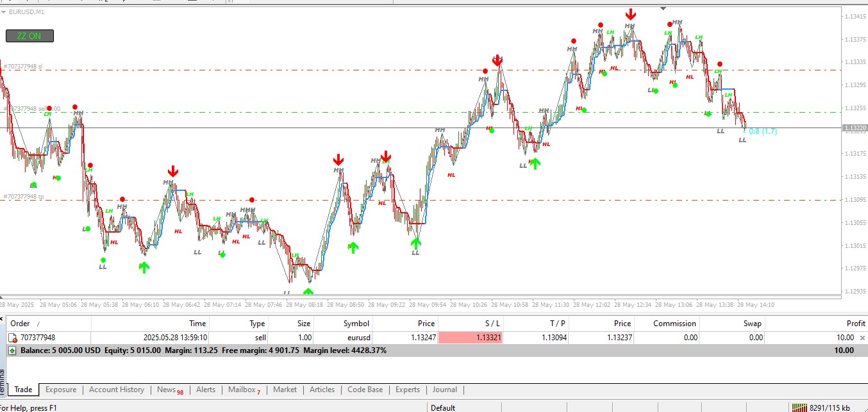Click the balance row icon
The height and width of the screenshot is (412, 868).
click(13, 350)
